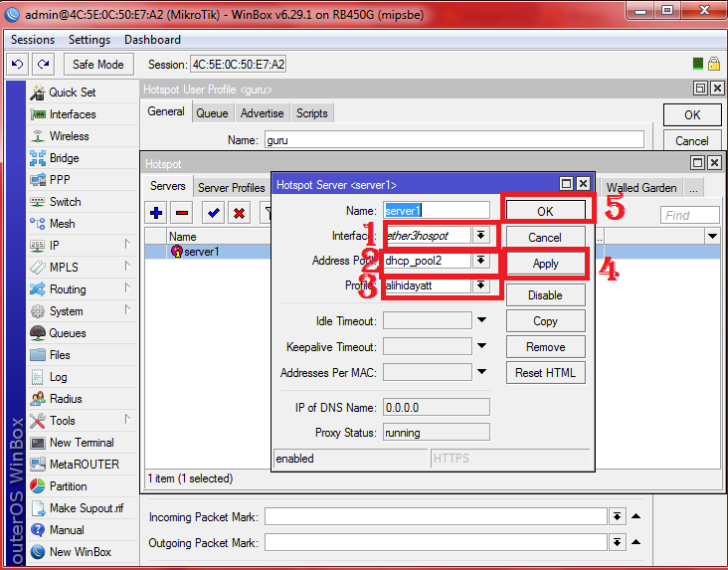This screenshot has height=570, width=728.
Task: Open Radius in the sidebar
Action: pyautogui.click(x=83, y=399)
